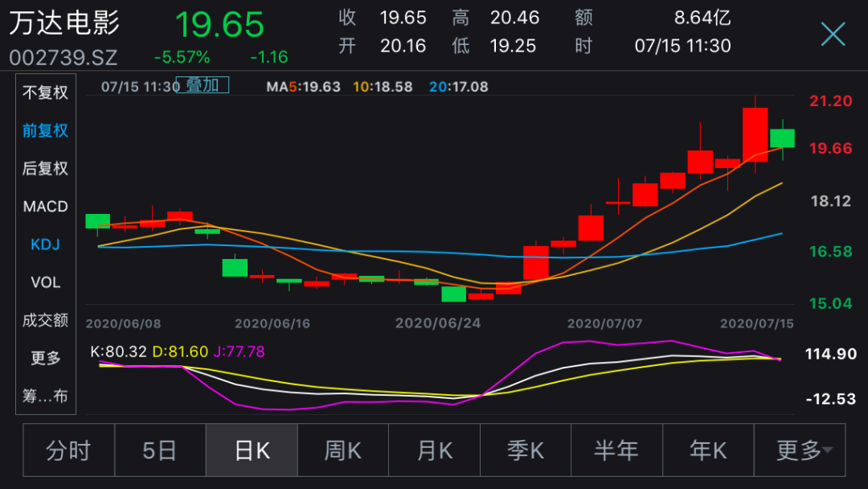Tap the 低 19.25 low price
The image size is (868, 489).
pyautogui.click(x=493, y=45)
